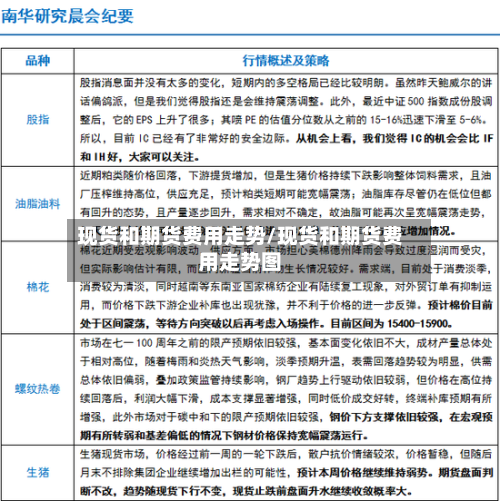
Task: Click the overlay caption 现货和期货费用走势
Action: pyautogui.click(x=240, y=249)
